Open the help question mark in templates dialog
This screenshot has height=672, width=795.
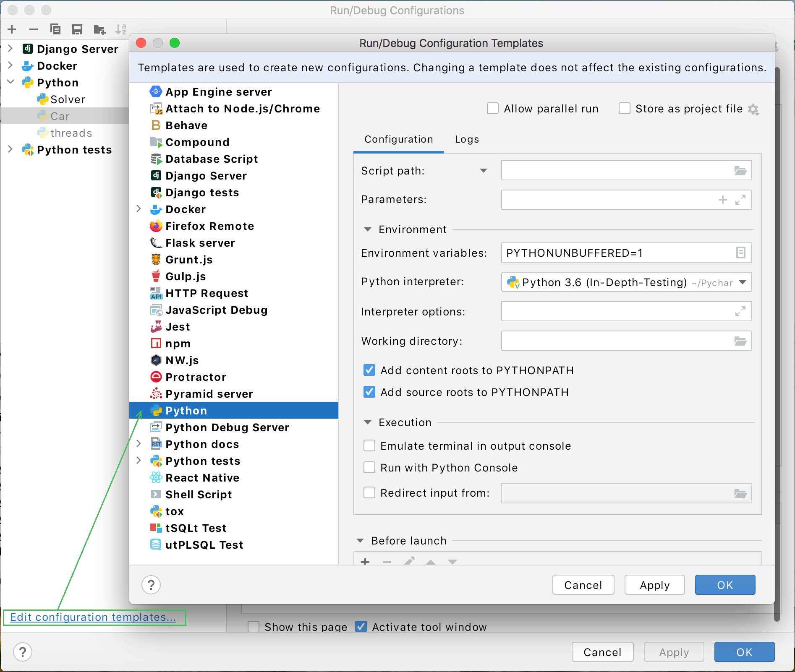point(151,585)
